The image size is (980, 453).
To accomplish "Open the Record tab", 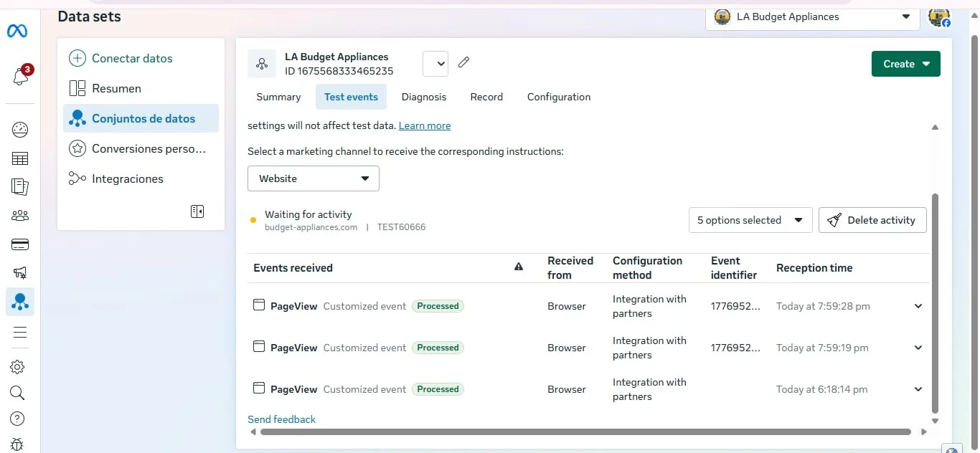I will pos(486,97).
